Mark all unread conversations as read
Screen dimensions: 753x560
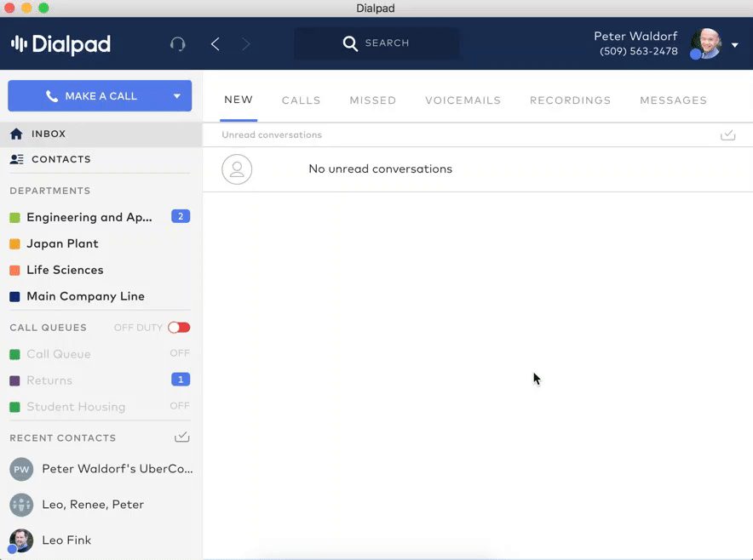728,134
